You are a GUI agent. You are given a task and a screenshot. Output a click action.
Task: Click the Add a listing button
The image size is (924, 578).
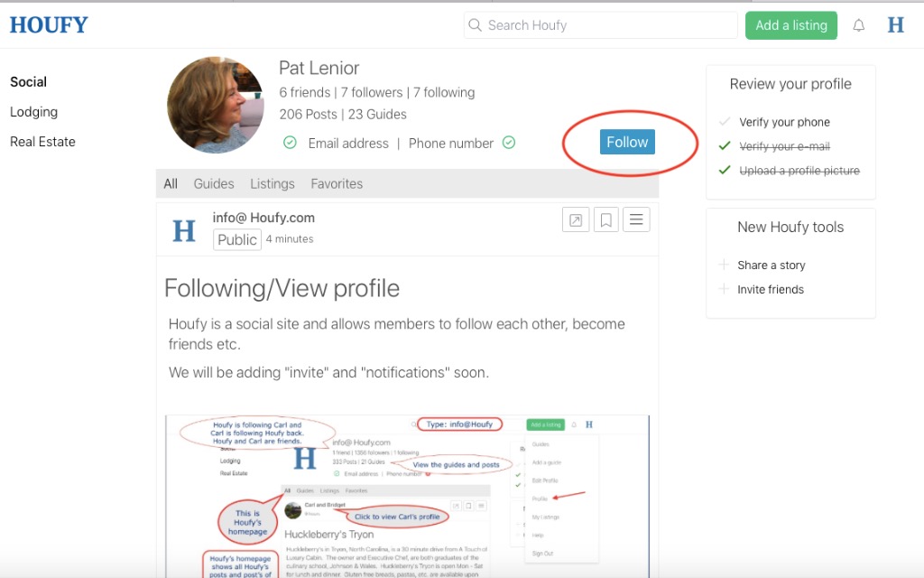(791, 25)
